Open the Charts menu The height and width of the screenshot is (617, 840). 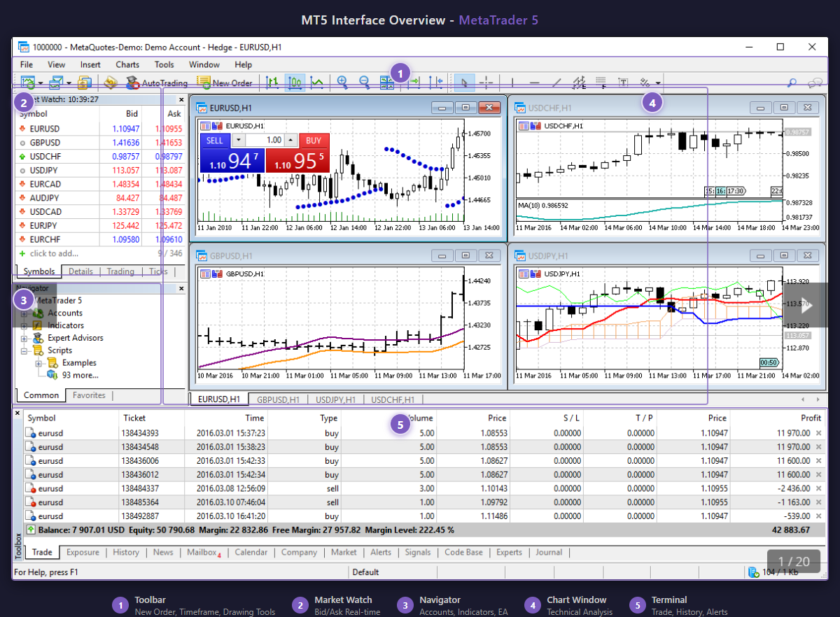127,64
